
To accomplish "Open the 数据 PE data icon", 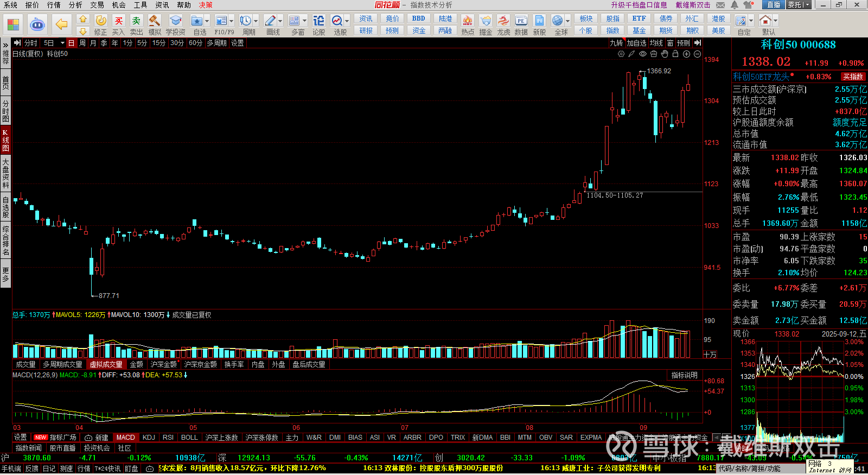I will tap(521, 26).
